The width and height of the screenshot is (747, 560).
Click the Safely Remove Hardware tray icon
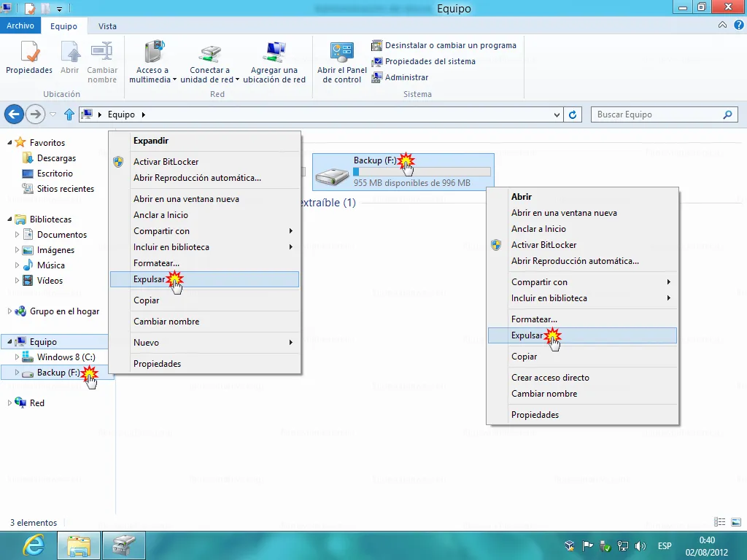click(x=605, y=546)
